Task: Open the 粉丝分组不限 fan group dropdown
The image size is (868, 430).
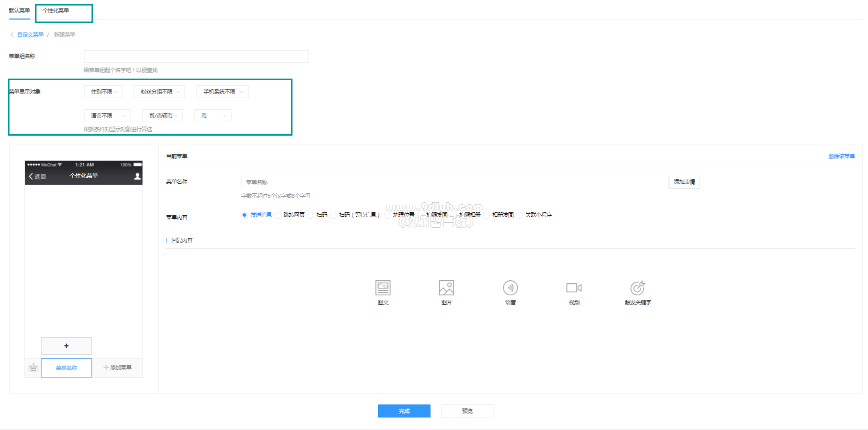Action: point(159,92)
